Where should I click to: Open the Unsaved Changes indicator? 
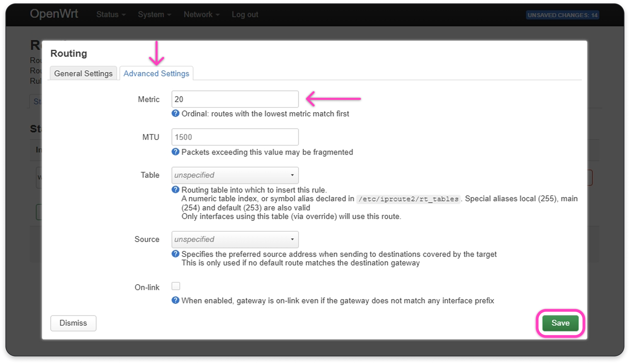coord(562,15)
